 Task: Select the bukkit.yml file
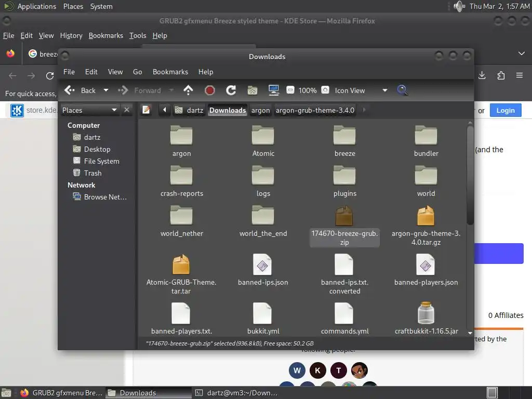click(263, 318)
